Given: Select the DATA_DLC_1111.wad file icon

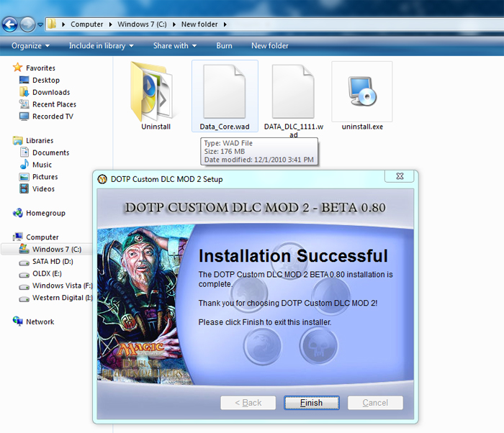Looking at the screenshot, I should tap(293, 92).
